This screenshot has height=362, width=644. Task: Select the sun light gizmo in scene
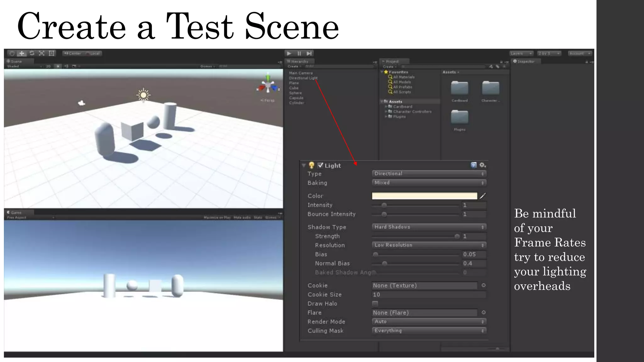[143, 95]
